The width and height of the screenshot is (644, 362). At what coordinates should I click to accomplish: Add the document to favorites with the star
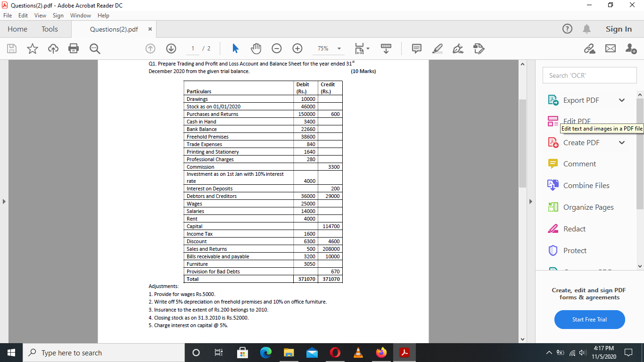tap(32, 49)
